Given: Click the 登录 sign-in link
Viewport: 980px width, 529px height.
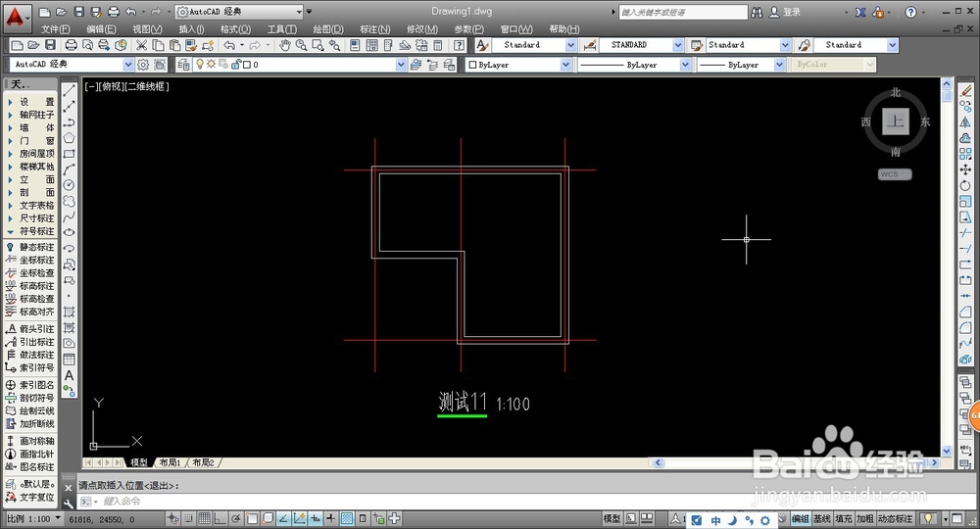Looking at the screenshot, I should coord(791,12).
